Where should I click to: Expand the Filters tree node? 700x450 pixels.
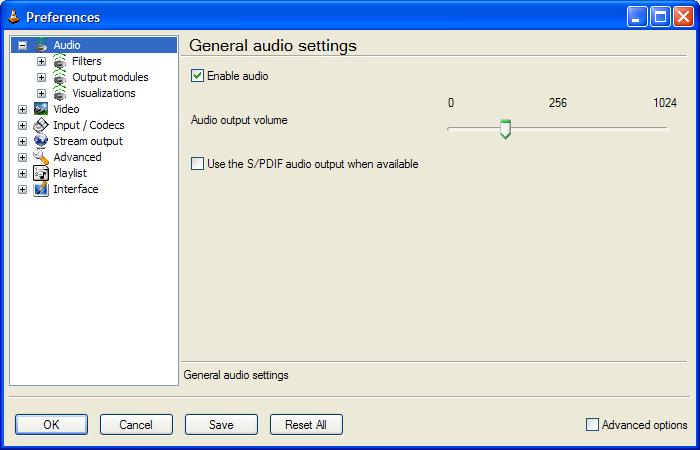pyautogui.click(x=41, y=62)
